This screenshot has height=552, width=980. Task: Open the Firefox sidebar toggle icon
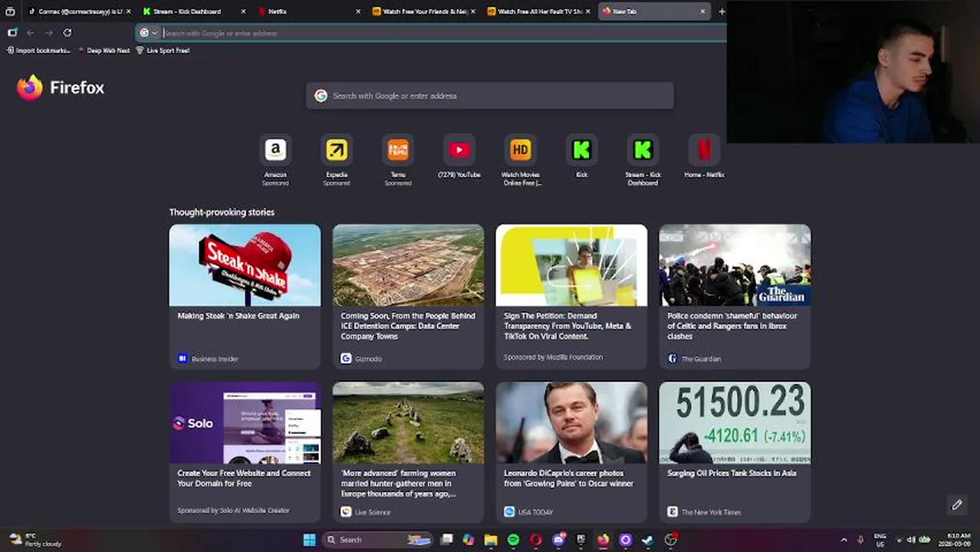[12, 33]
